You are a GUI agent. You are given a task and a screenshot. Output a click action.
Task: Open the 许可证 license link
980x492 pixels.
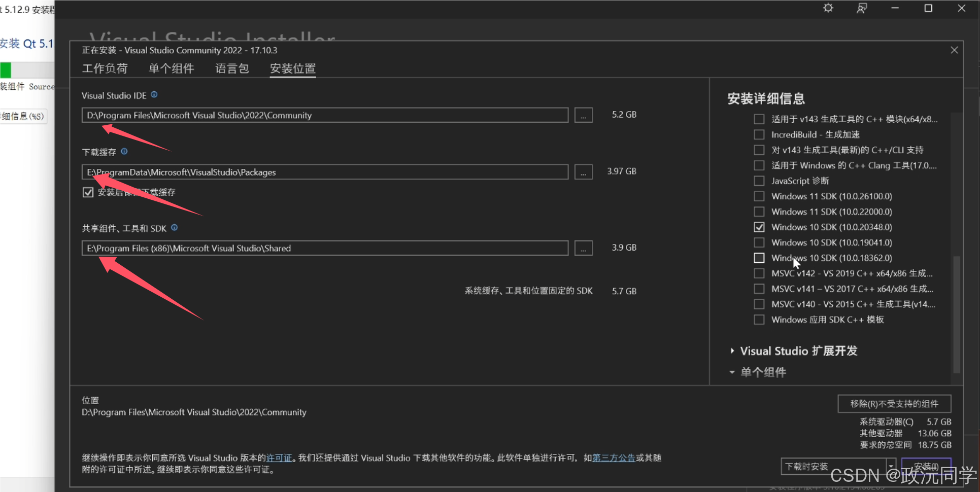pyautogui.click(x=279, y=458)
